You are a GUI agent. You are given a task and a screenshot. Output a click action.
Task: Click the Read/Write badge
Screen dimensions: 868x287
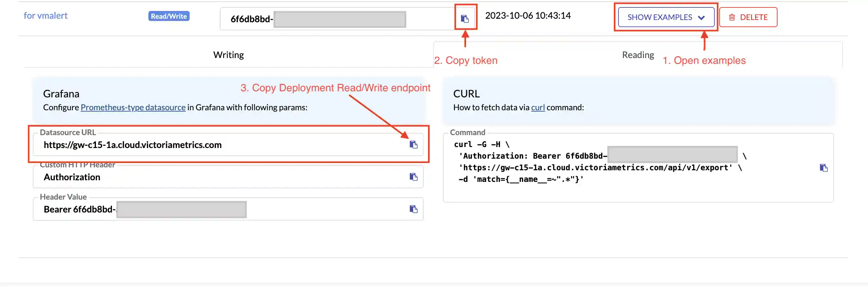tap(169, 16)
